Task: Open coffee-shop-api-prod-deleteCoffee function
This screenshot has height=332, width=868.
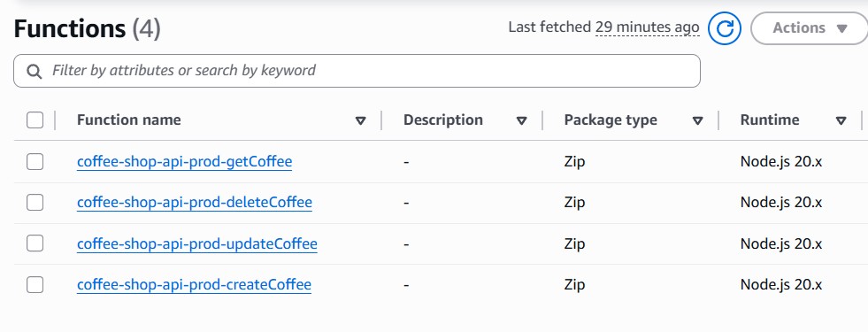Action: pos(195,203)
